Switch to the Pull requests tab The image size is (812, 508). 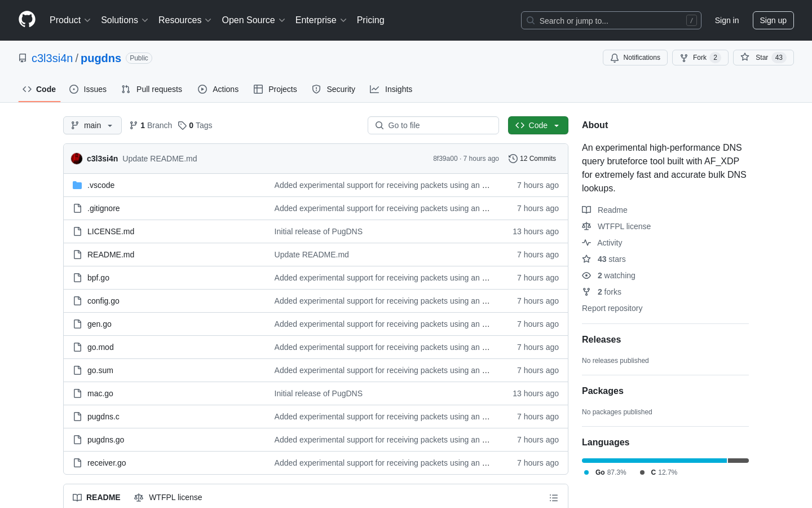(152, 89)
